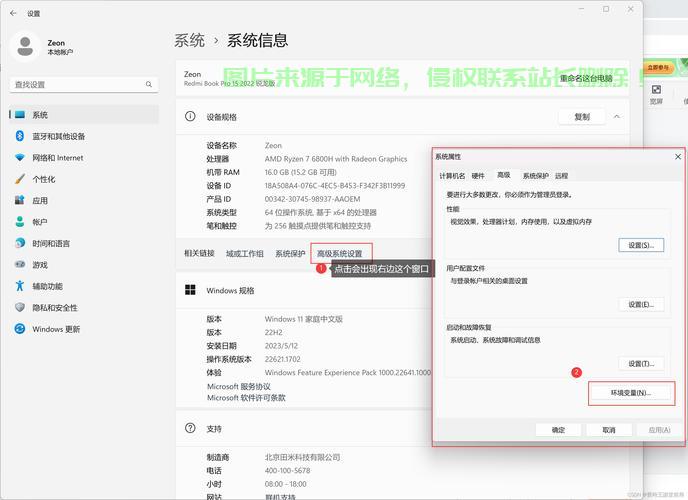Close the 系统属性 dialog
This screenshot has height=500, width=688.
click(678, 157)
